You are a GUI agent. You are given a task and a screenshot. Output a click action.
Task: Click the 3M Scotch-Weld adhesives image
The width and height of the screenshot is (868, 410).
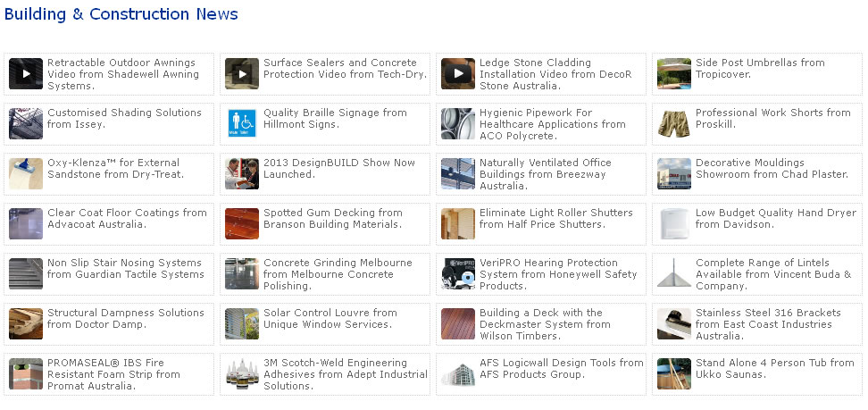[x=242, y=374]
